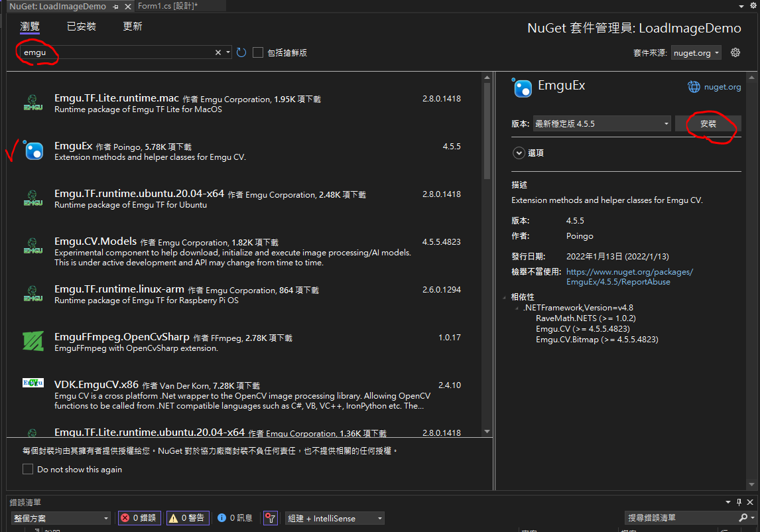
Task: Switch to the Installed tab
Action: pyautogui.click(x=82, y=26)
